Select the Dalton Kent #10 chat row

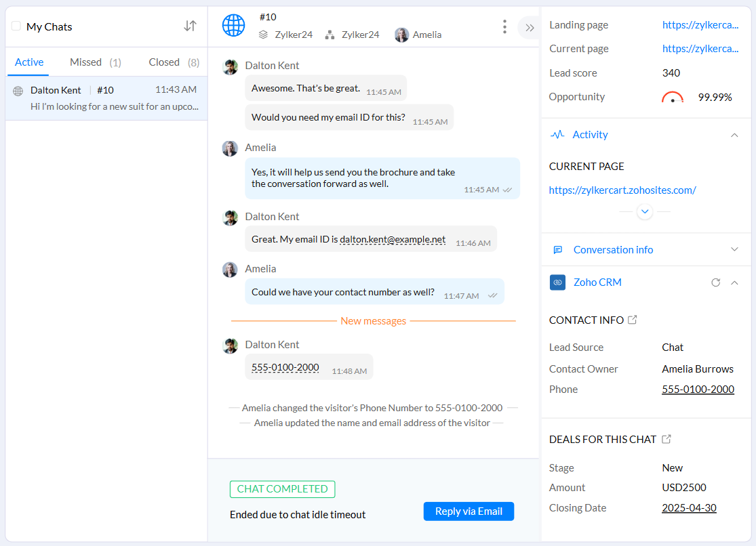coord(106,98)
